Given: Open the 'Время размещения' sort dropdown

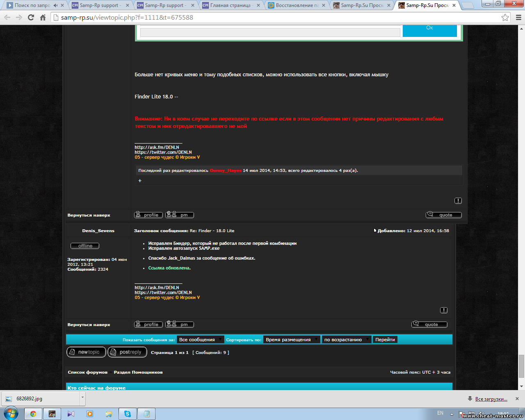Looking at the screenshot, I should pos(292,340).
